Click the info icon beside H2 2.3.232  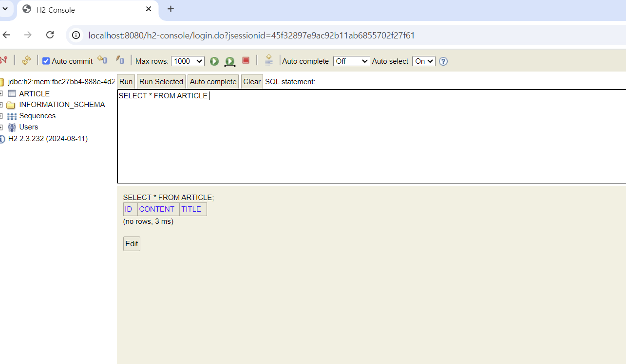click(x=2, y=139)
